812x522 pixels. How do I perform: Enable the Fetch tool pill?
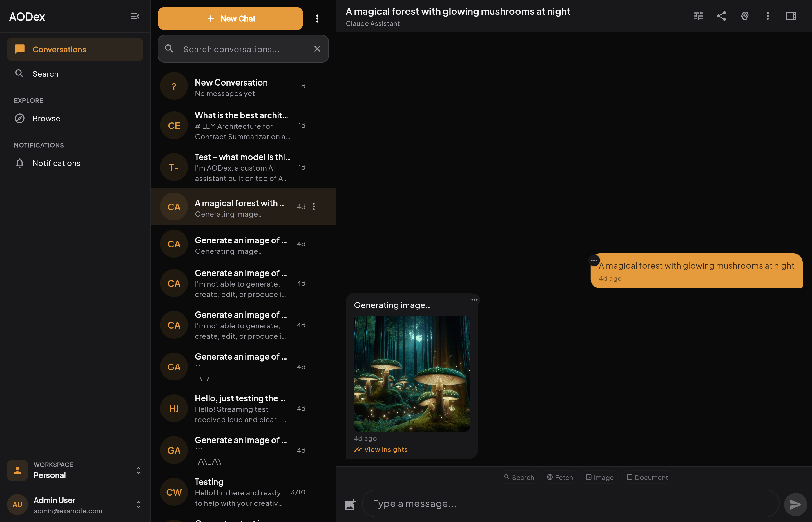click(x=560, y=477)
